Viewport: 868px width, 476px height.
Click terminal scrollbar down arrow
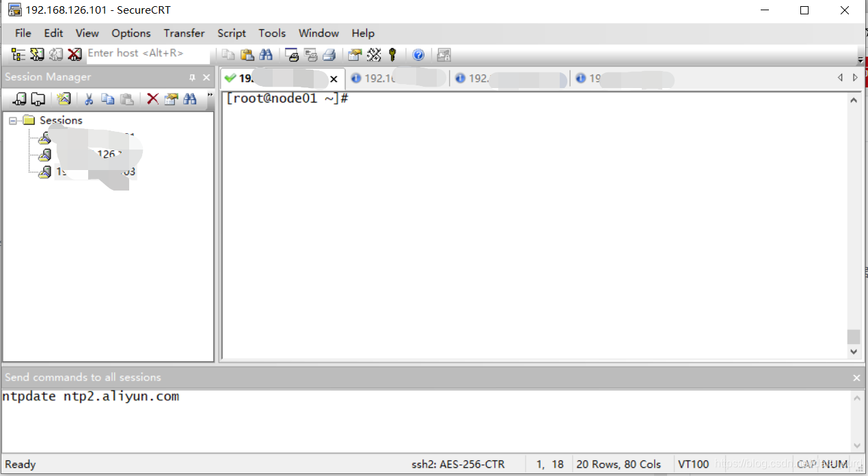coord(854,351)
